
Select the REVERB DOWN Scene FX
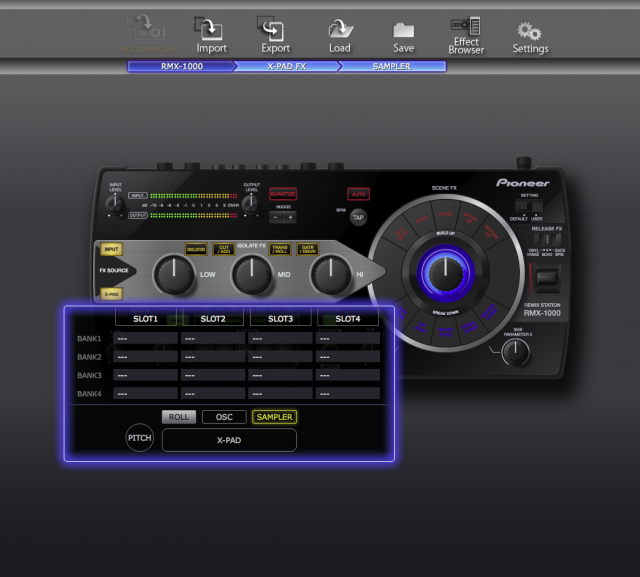click(489, 312)
